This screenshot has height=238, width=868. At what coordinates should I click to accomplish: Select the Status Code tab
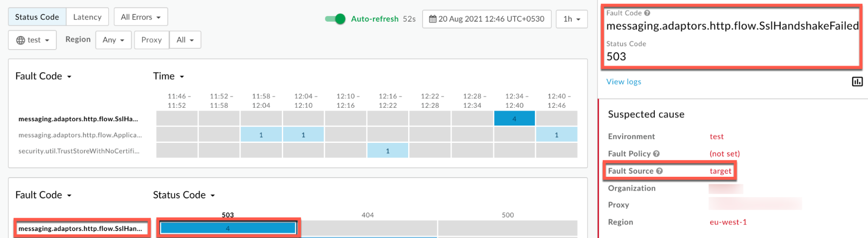37,17
